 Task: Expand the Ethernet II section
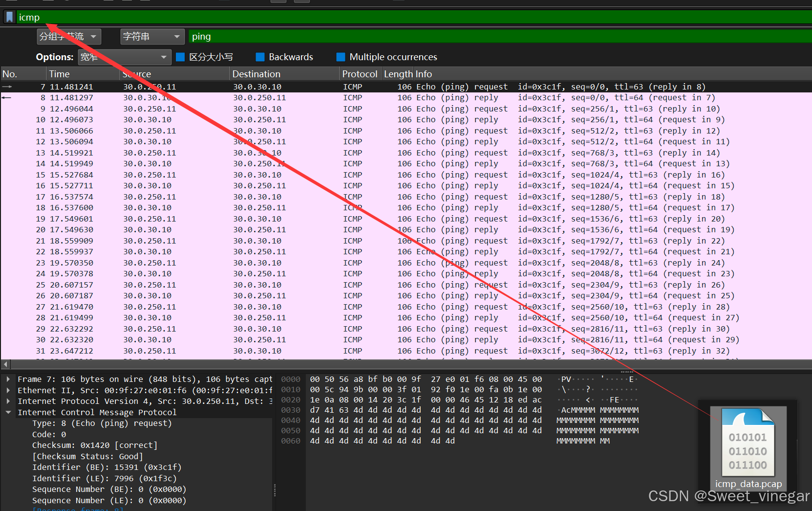tap(8, 390)
